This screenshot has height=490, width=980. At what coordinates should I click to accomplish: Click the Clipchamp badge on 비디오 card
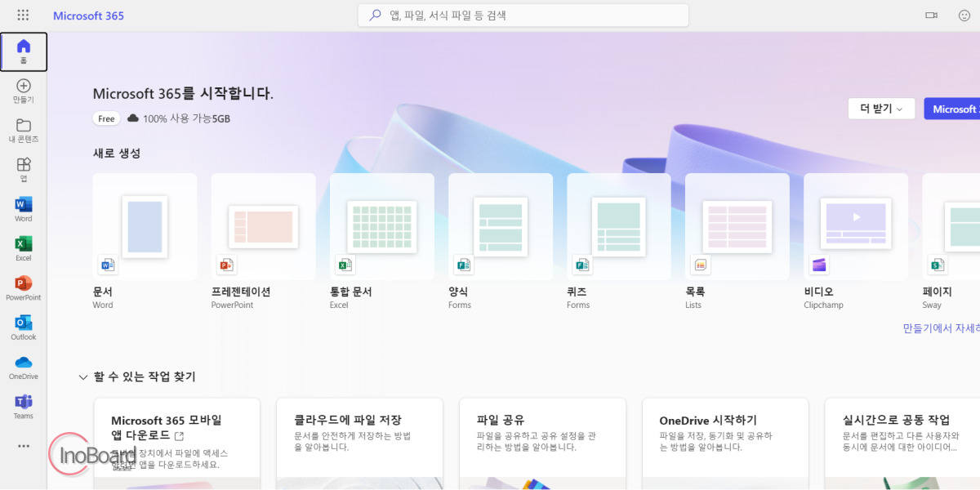[x=818, y=265]
